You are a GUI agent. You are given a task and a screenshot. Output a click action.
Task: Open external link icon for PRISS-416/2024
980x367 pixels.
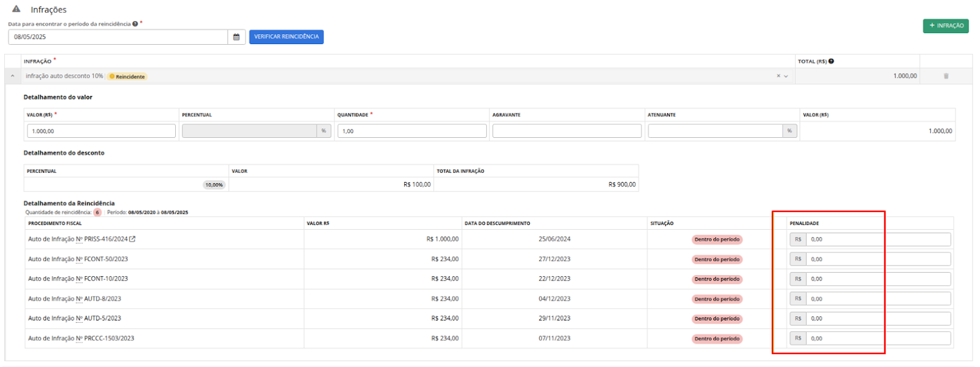pos(132,240)
